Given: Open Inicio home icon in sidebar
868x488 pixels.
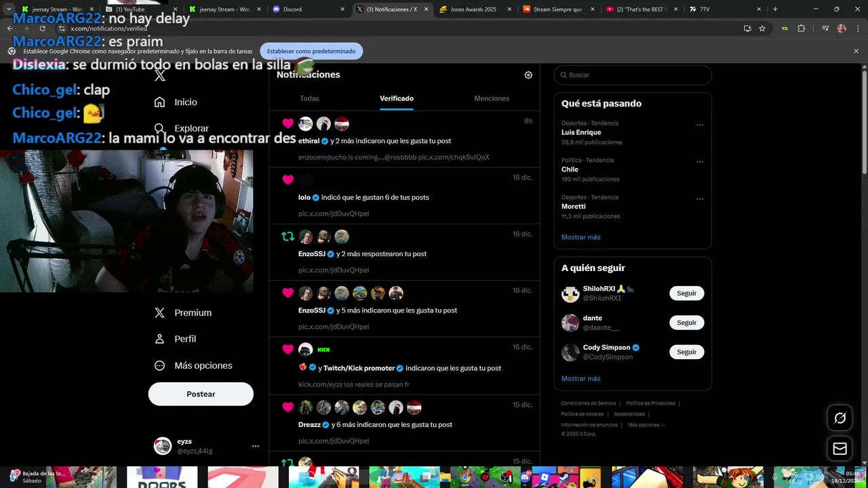Looking at the screenshot, I should [x=160, y=102].
